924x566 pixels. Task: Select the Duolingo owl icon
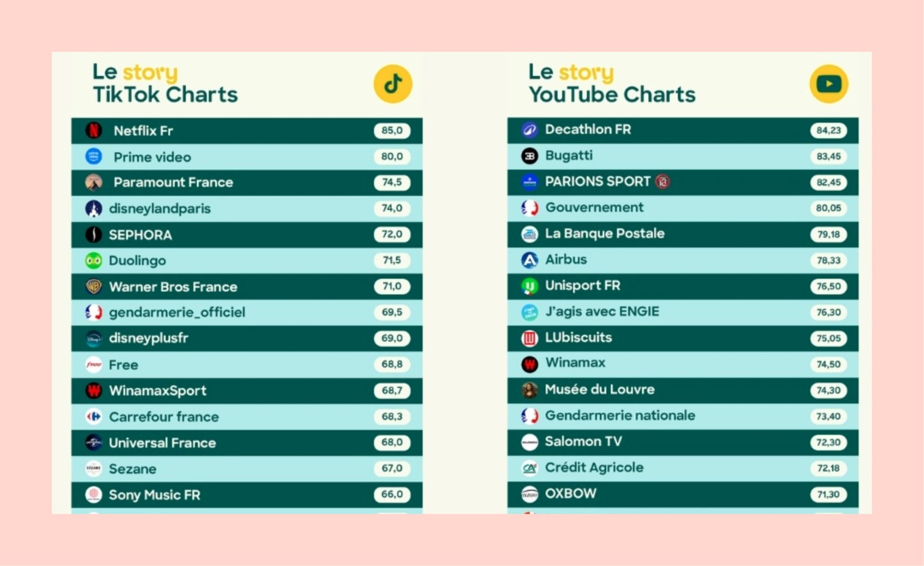pyautogui.click(x=94, y=260)
